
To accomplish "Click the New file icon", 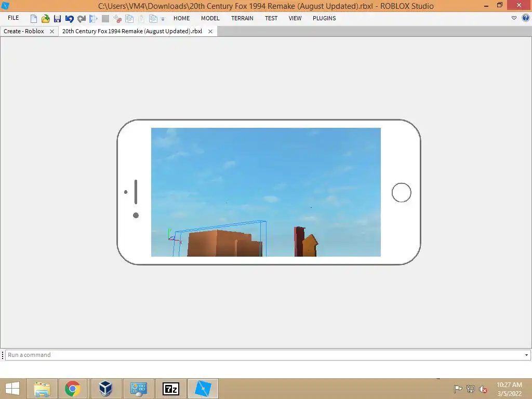I will point(34,19).
